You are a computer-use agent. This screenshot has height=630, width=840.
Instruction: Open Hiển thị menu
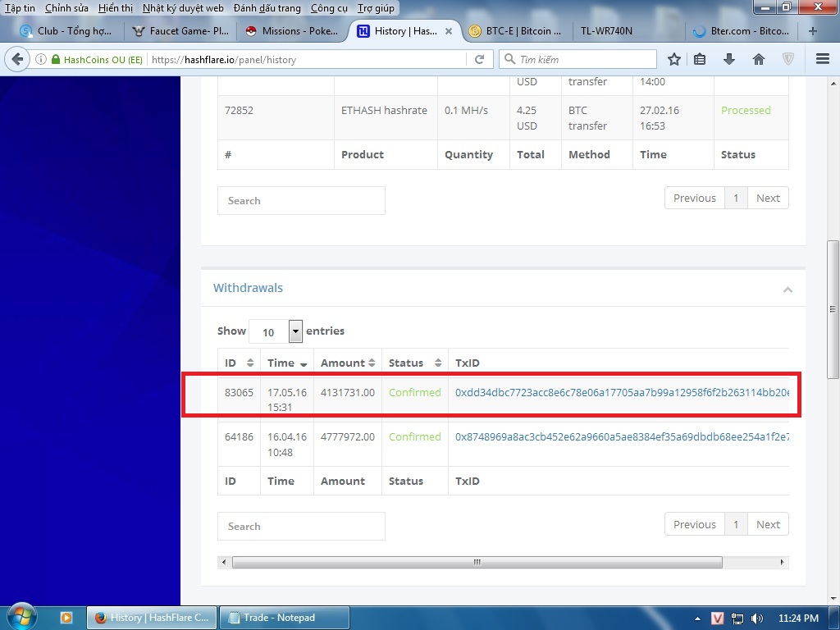click(x=116, y=8)
